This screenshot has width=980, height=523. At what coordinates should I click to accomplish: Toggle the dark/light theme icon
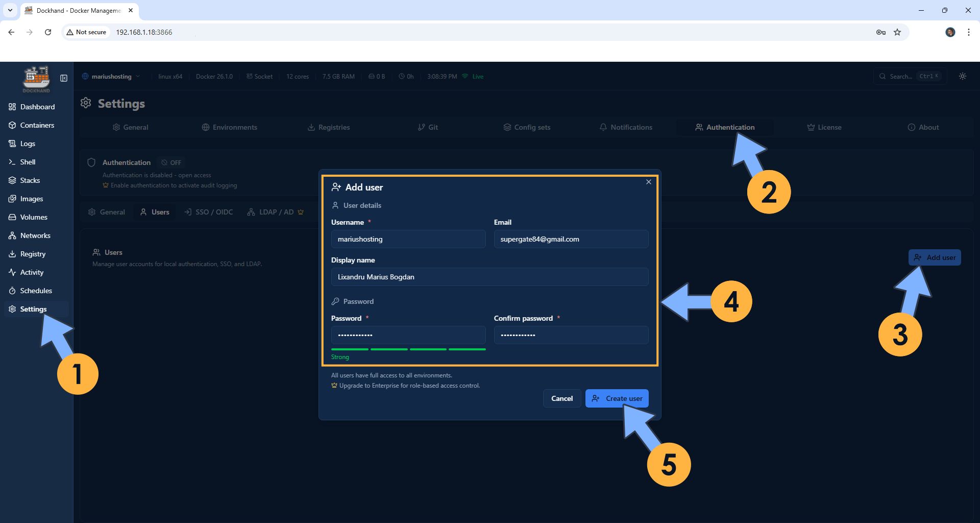(x=962, y=76)
